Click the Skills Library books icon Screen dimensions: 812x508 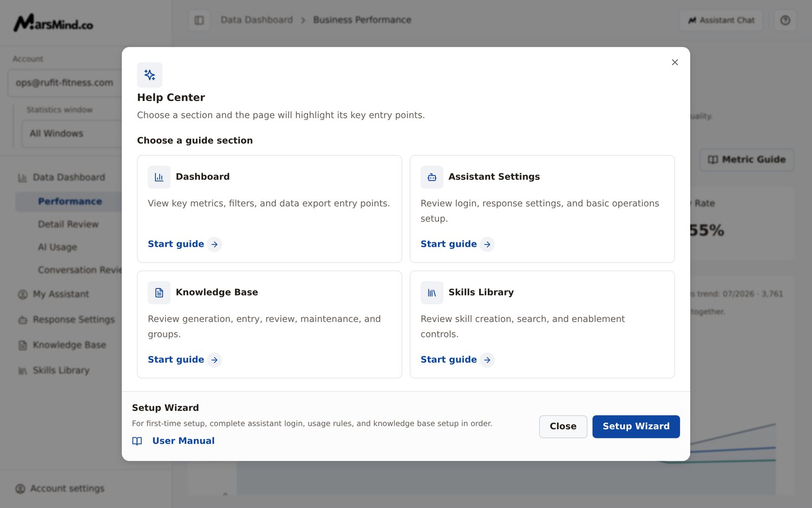pos(432,293)
